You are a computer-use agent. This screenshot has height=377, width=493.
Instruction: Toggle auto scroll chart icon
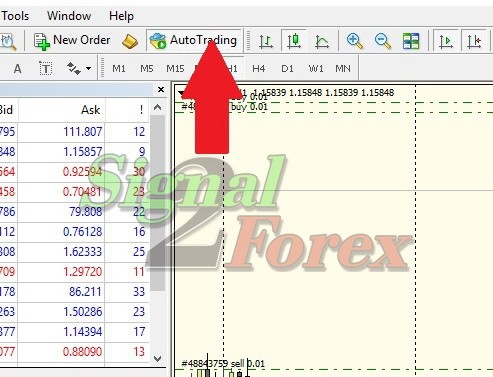[446, 41]
